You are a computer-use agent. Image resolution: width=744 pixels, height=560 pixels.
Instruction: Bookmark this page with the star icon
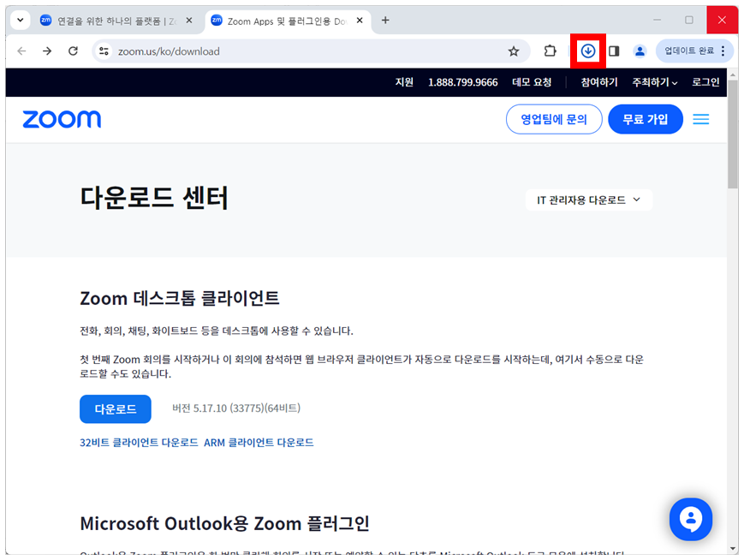coord(514,51)
